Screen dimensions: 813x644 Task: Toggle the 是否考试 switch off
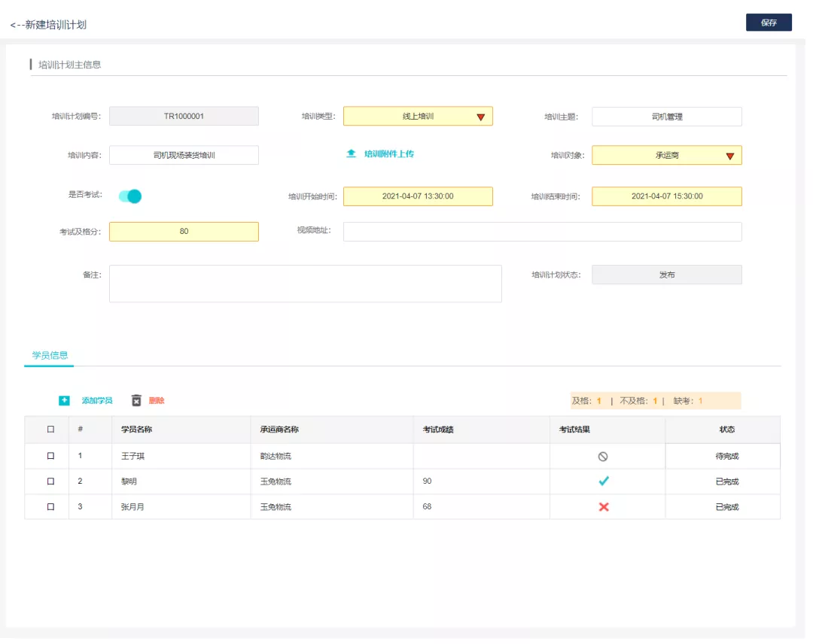tap(130, 196)
